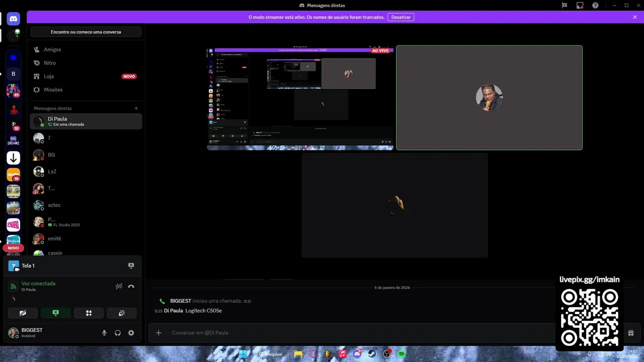The height and width of the screenshot is (362, 644).
Task: Click 'Encontre ou comece uma conversa' search box
Action: click(x=86, y=32)
